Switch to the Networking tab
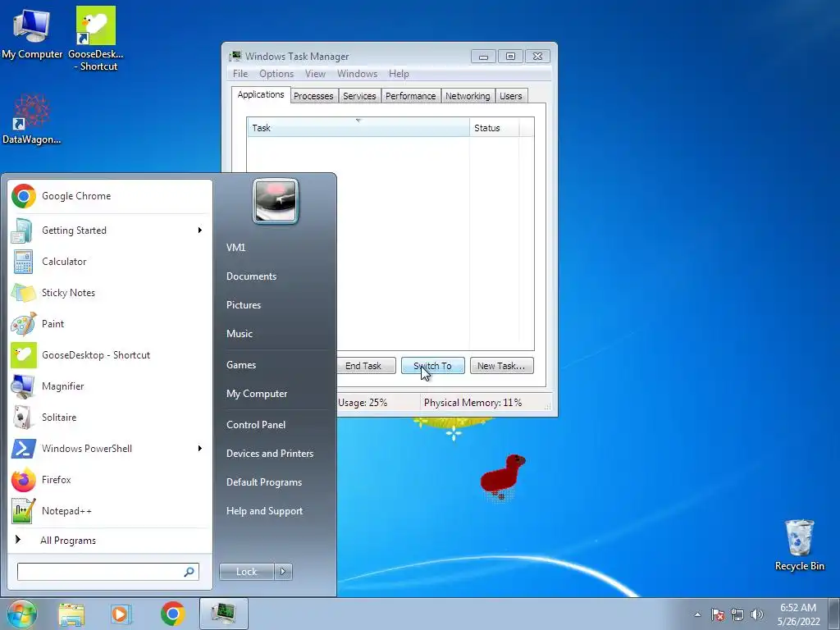This screenshot has height=630, width=840. coord(468,96)
